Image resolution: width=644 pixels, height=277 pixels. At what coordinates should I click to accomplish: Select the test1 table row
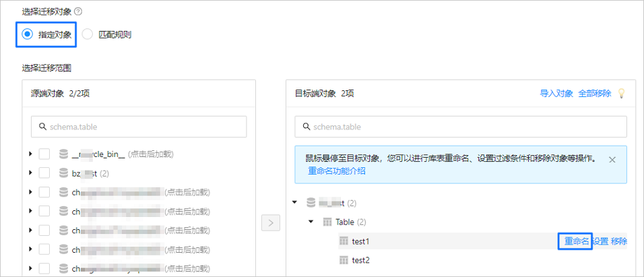tap(482, 241)
